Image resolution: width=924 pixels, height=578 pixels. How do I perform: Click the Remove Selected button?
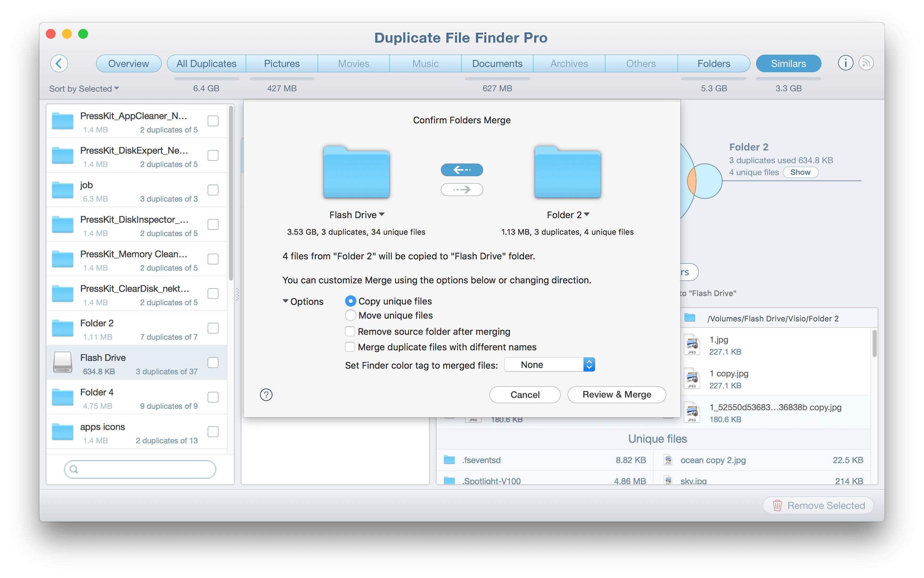point(818,505)
